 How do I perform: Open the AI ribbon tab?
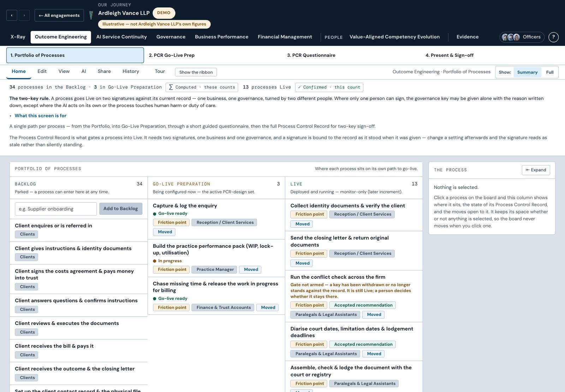pos(84,72)
